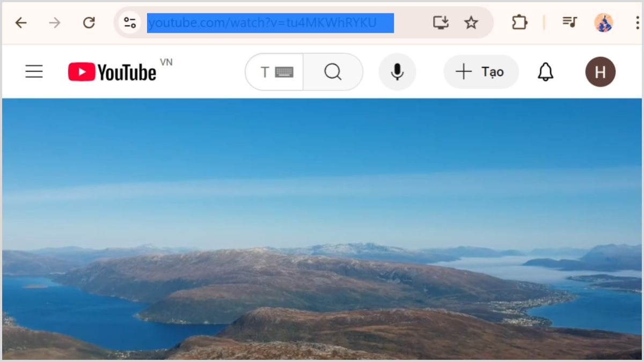644x362 pixels.
Task: Open the YouTube account menu via the H avatar
Action: tap(600, 71)
